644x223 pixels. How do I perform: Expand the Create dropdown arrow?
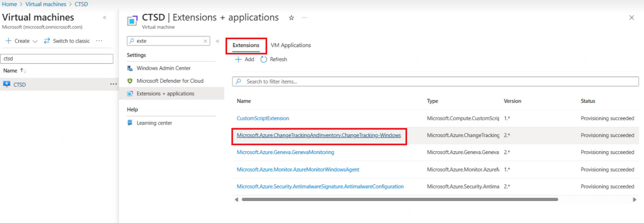(x=35, y=41)
